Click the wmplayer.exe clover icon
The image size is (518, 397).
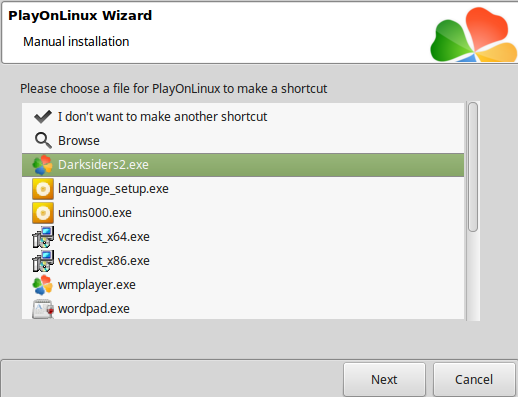click(x=43, y=285)
